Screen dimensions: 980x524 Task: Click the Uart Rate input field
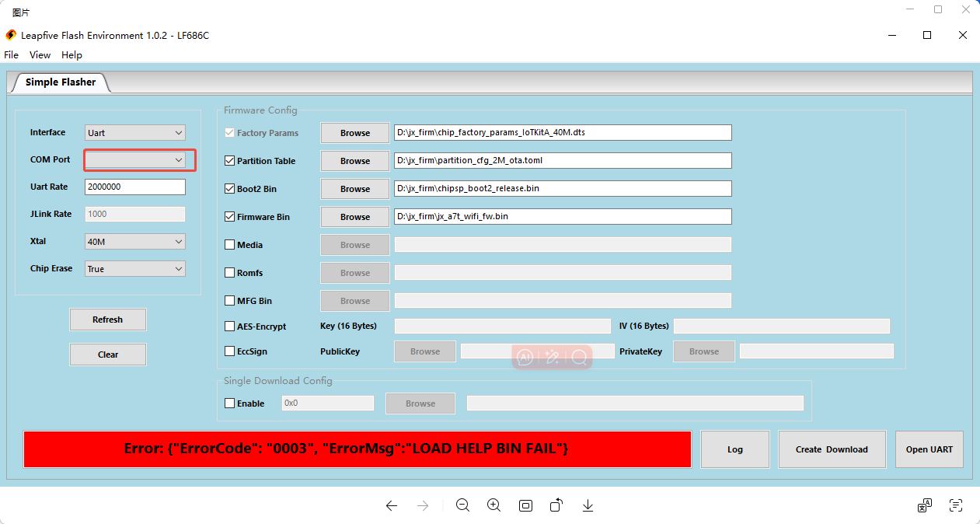click(135, 187)
